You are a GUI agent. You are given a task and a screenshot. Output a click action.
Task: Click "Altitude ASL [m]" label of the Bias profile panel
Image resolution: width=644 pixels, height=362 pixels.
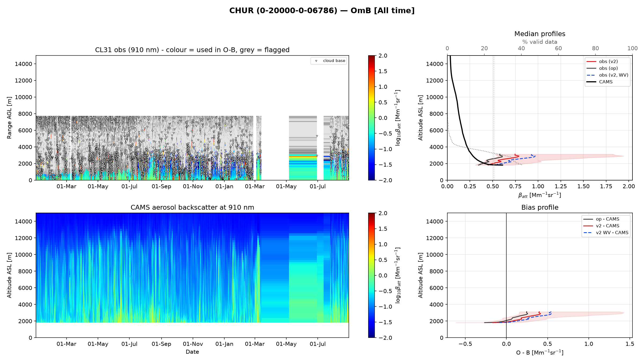420,275
